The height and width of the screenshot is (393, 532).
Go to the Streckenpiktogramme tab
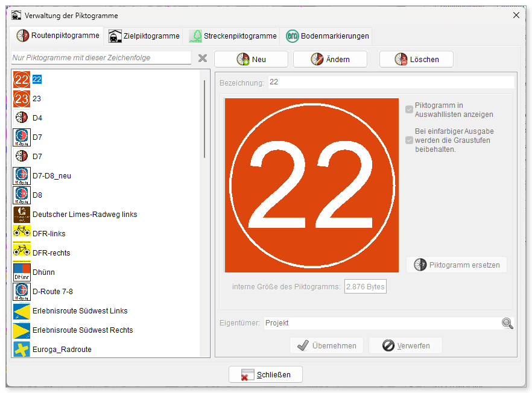(232, 36)
